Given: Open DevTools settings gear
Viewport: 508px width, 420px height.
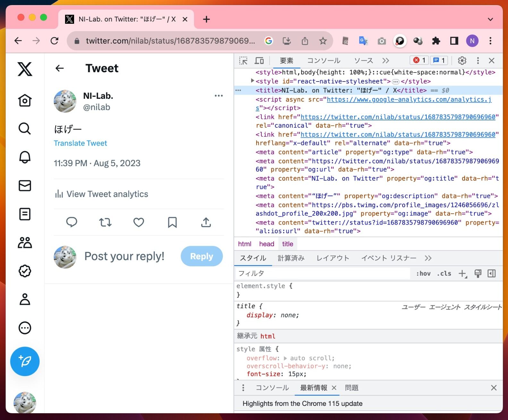Looking at the screenshot, I should tap(462, 60).
